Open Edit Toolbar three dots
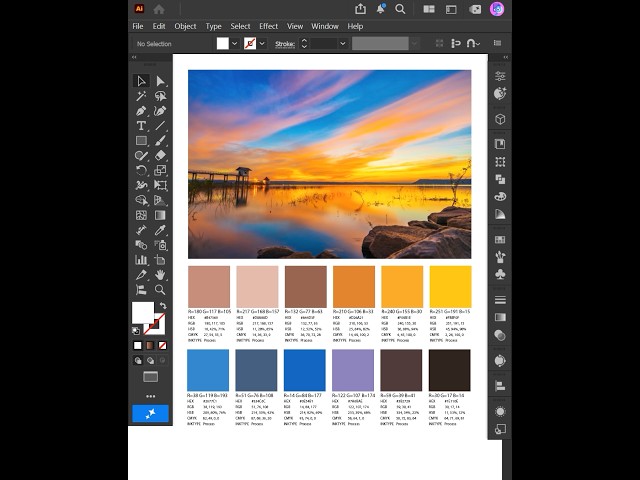Screen dimensions: 640x480 coord(151,396)
